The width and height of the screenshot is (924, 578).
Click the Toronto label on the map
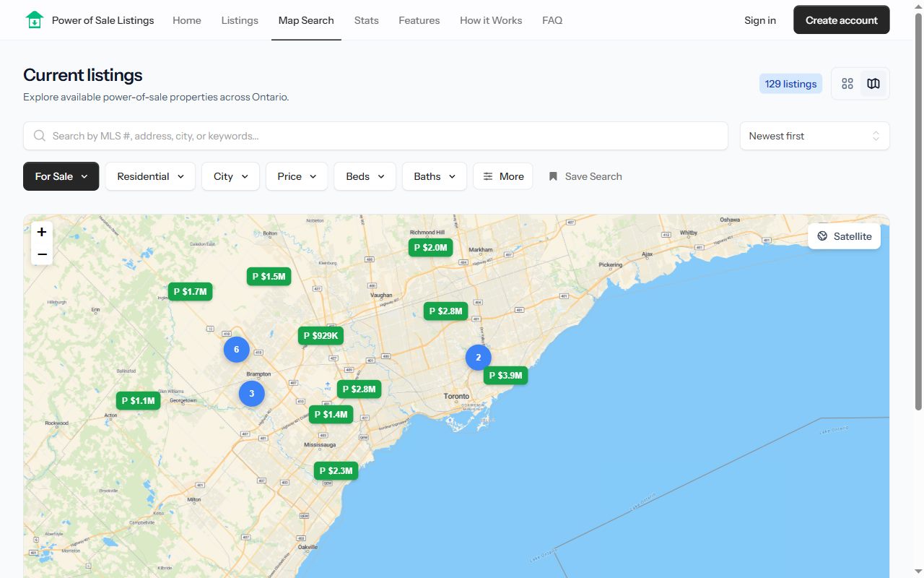[456, 397]
